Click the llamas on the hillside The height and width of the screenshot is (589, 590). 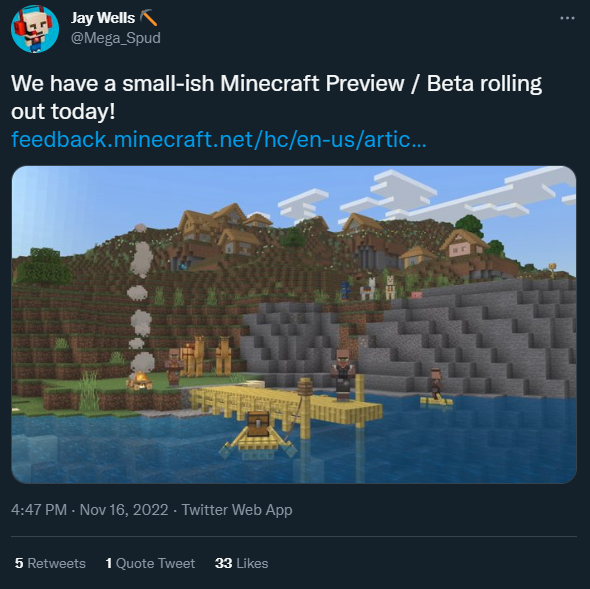377,288
